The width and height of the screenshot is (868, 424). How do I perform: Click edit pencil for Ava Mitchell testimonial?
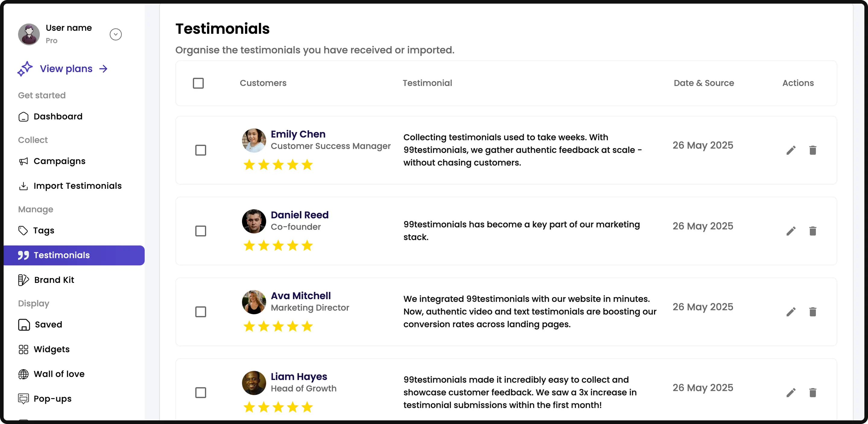791,312
